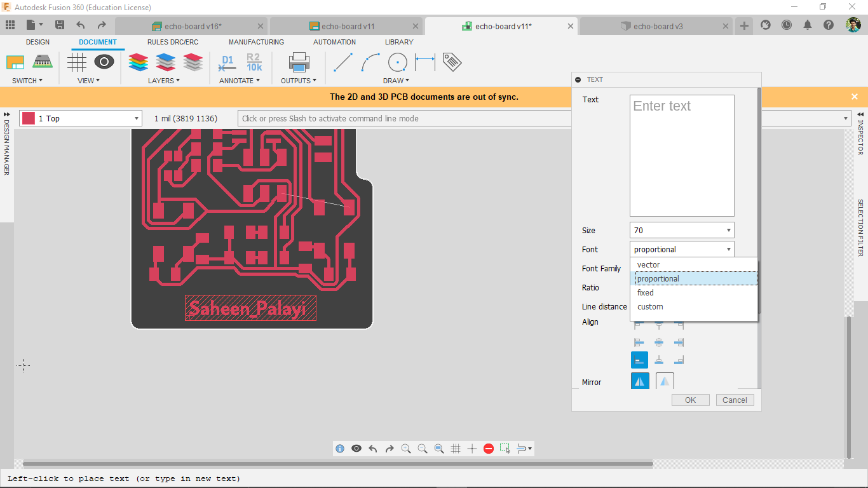Select the tag attribute tool icon
Screen dimensions: 868x488
452,62
